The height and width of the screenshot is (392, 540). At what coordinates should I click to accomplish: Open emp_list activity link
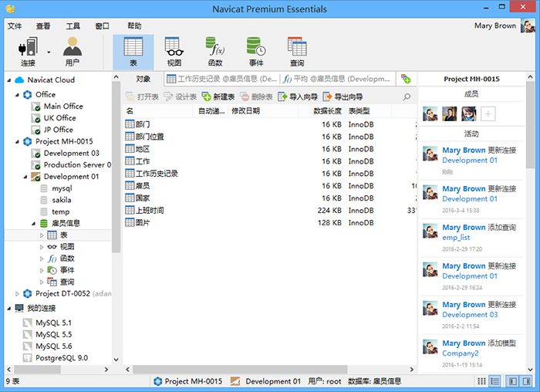click(x=456, y=238)
